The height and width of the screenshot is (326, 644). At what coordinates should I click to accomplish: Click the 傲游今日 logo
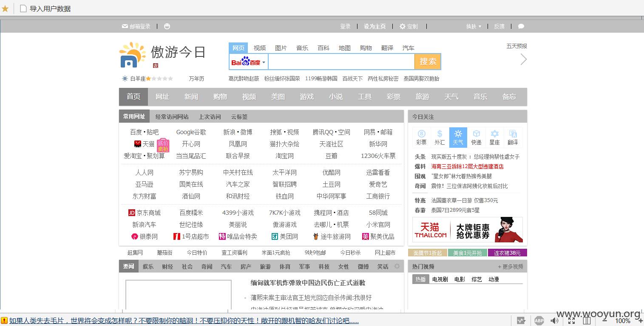162,54
